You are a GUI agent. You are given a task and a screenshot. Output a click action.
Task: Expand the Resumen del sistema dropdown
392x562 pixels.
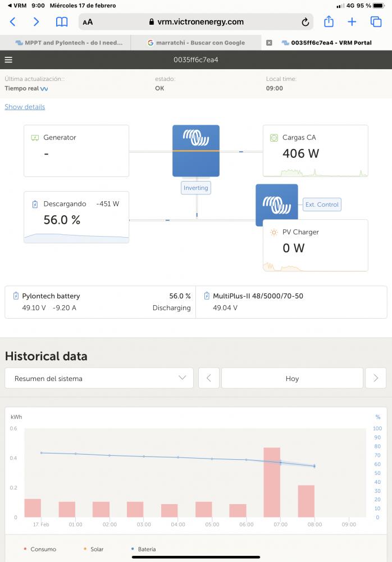point(99,378)
